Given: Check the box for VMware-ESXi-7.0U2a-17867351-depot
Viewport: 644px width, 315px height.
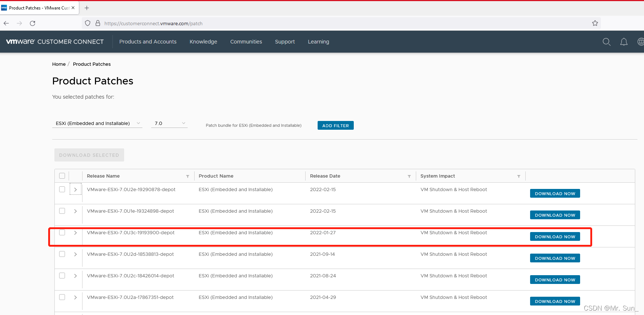Looking at the screenshot, I should tap(62, 297).
